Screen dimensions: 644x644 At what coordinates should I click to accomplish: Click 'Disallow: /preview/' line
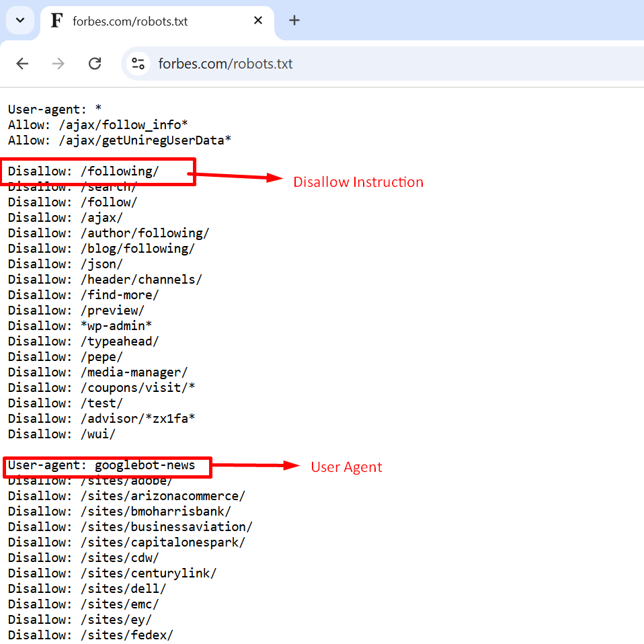76,311
